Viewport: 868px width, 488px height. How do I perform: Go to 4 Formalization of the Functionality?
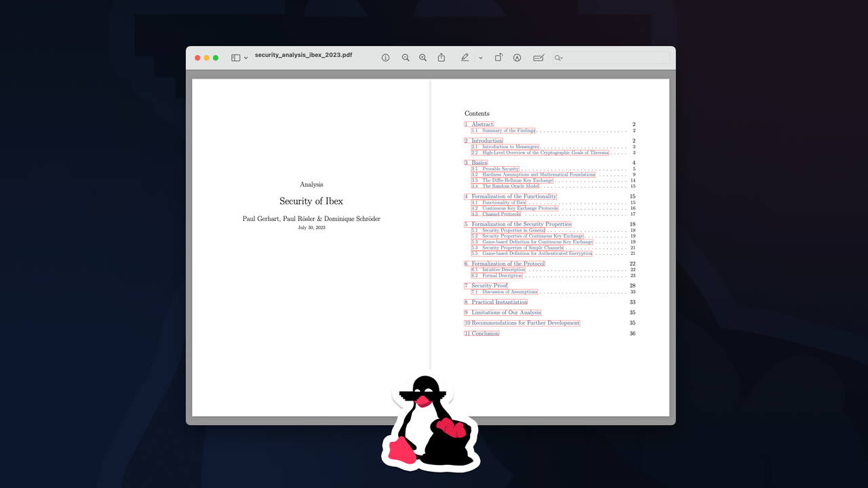(511, 197)
